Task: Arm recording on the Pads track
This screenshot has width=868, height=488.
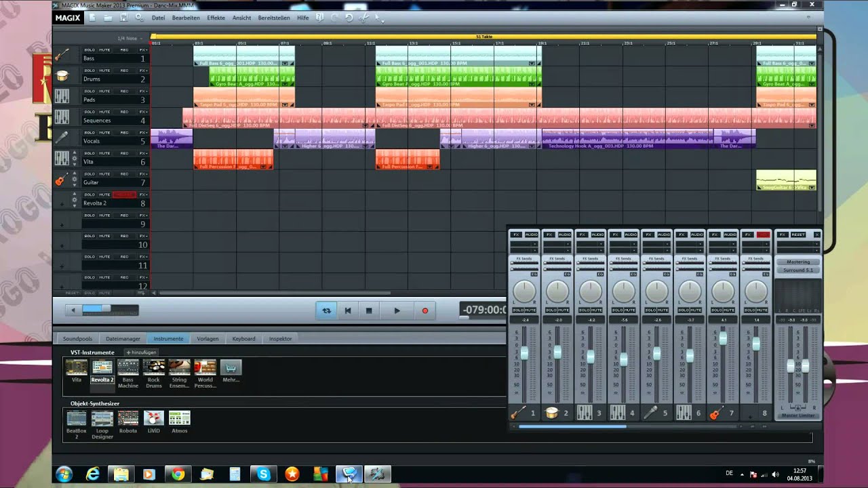Action: point(124,91)
